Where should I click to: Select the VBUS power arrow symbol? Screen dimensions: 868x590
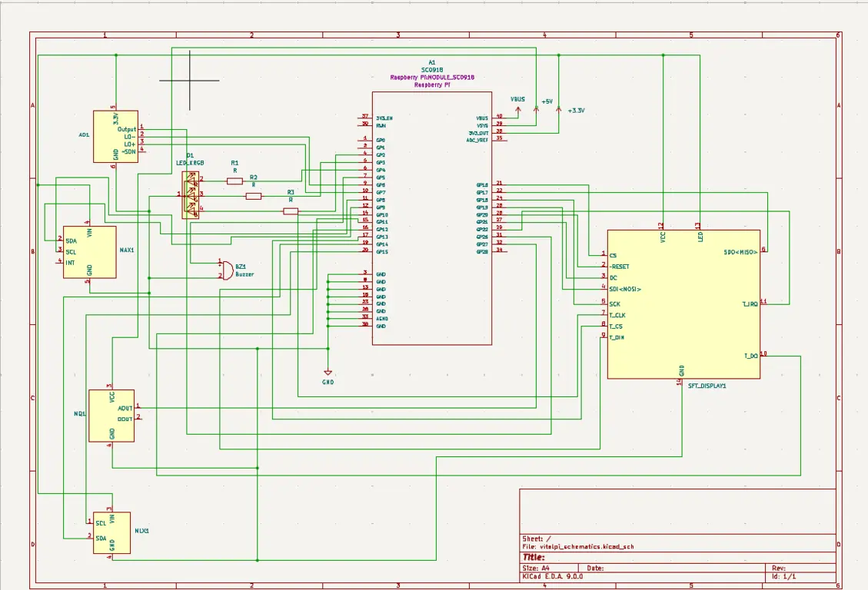point(518,111)
